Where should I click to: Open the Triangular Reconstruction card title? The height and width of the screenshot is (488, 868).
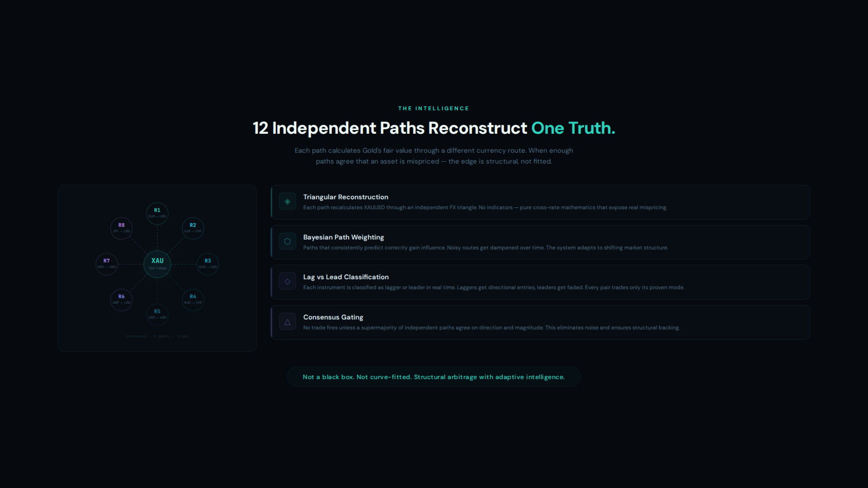click(345, 197)
